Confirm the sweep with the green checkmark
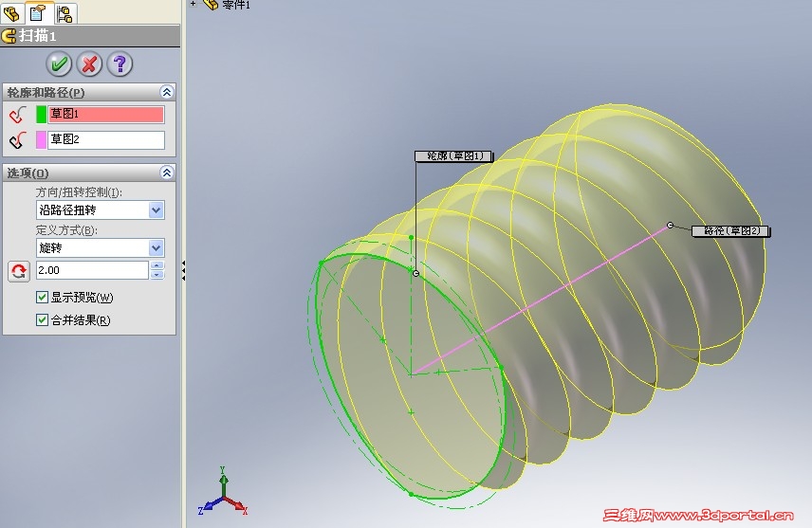The width and height of the screenshot is (812, 528). click(x=59, y=64)
